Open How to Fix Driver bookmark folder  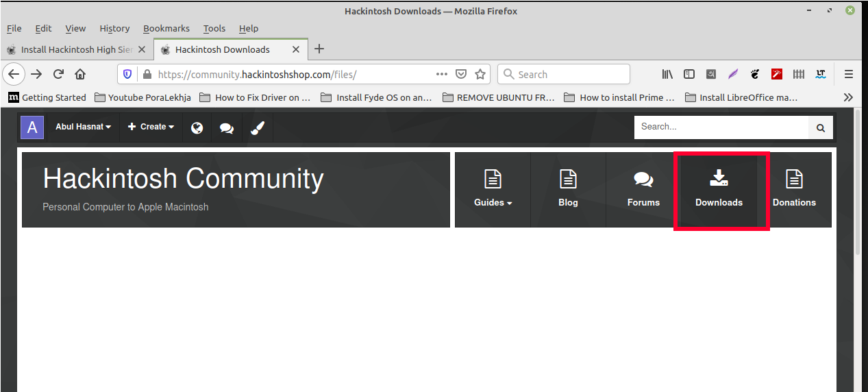pos(256,97)
